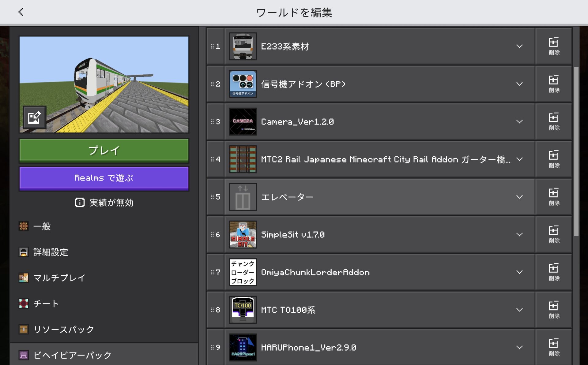Select the MTC TO100系 pack name
This screenshot has height=365, width=588.
click(288, 310)
